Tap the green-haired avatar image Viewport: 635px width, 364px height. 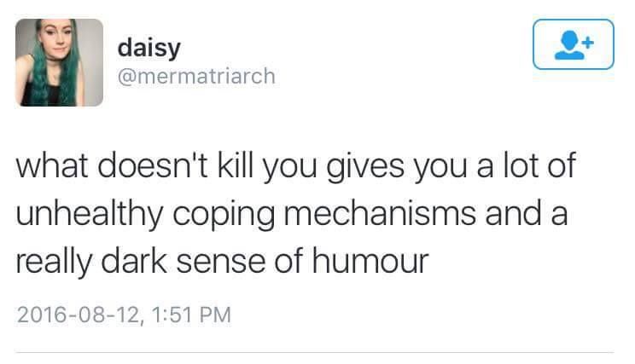[x=59, y=62]
